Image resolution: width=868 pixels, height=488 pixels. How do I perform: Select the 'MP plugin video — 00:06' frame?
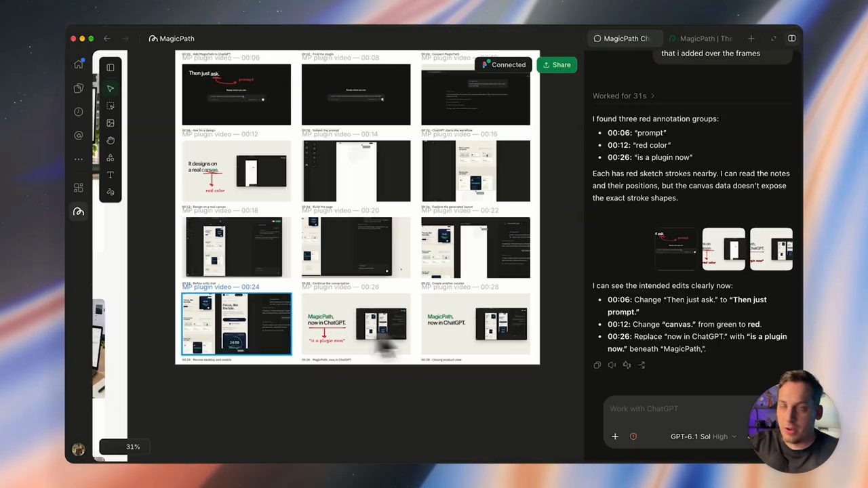236,94
